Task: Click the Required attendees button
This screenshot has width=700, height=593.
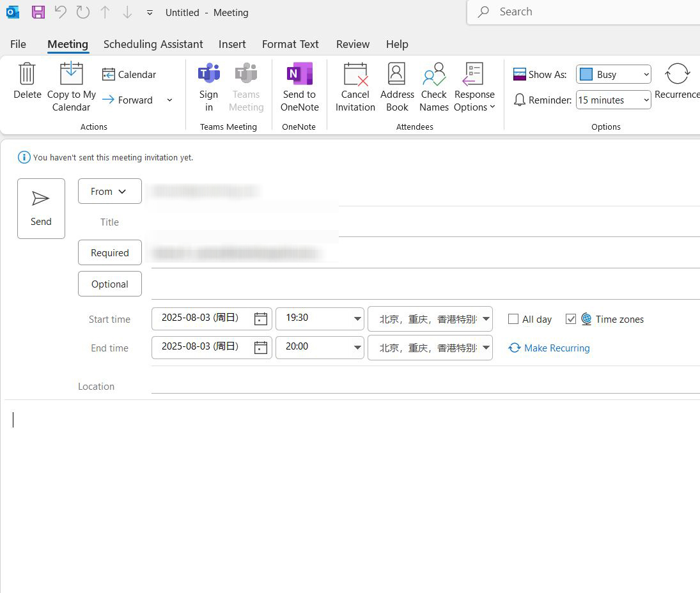Action: [110, 252]
